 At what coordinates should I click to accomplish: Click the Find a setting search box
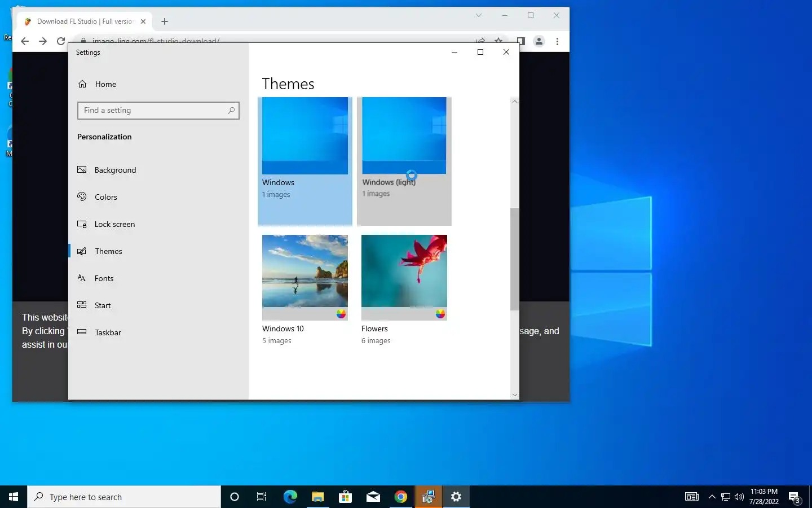click(x=158, y=111)
